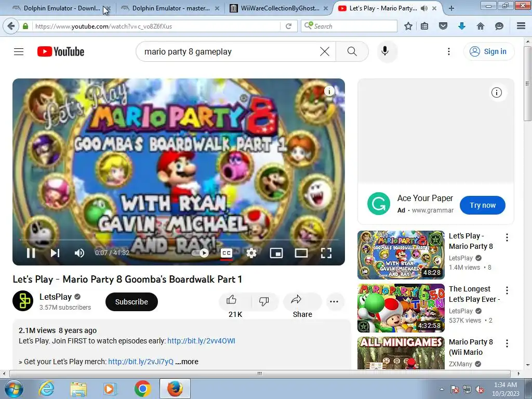Screen dimensions: 532x399
Task: Click the YouTube logo
Action: (x=61, y=51)
